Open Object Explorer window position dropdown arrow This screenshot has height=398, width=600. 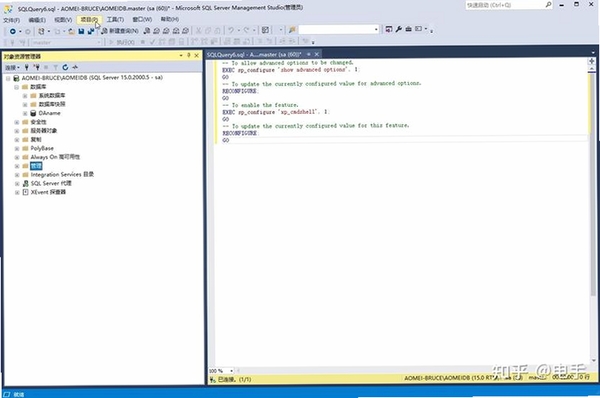[181, 55]
